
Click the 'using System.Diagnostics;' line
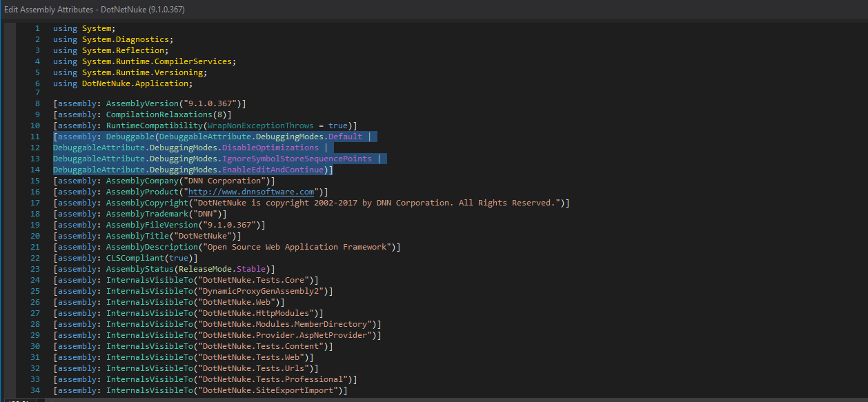[113, 40]
